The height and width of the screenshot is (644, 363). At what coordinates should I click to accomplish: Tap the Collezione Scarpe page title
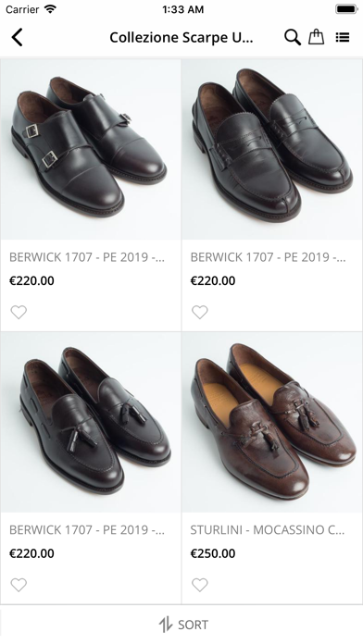pos(181,37)
